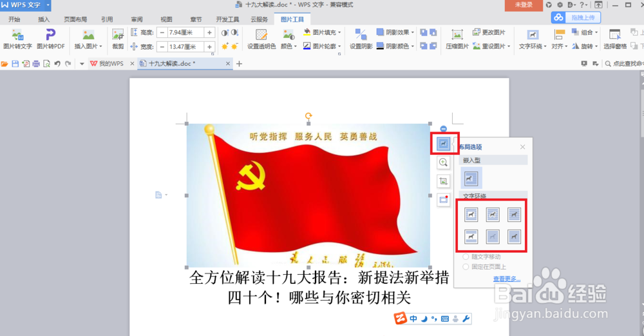This screenshot has width=644, height=336.
Task: Click the increase contrast icon
Action: pos(225,32)
